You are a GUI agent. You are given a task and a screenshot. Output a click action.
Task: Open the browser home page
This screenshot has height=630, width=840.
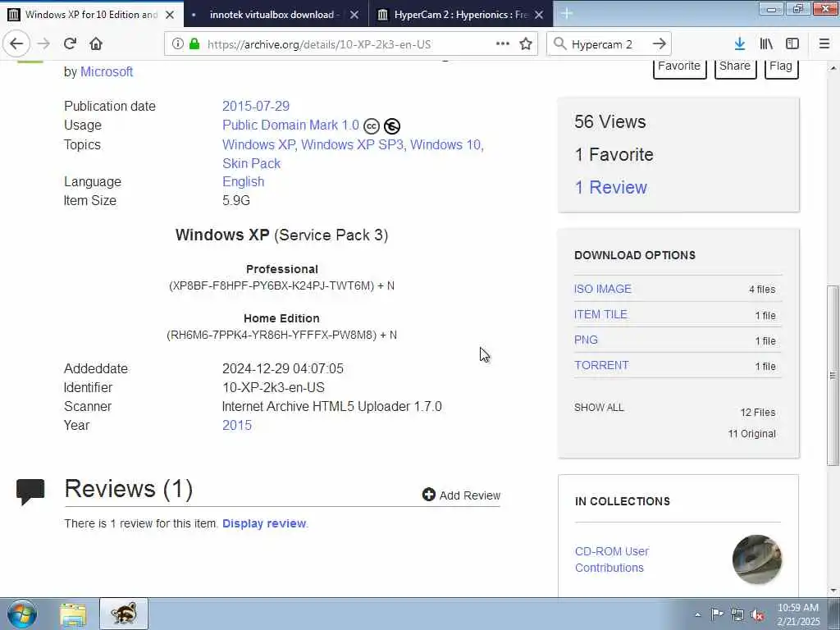(x=96, y=44)
